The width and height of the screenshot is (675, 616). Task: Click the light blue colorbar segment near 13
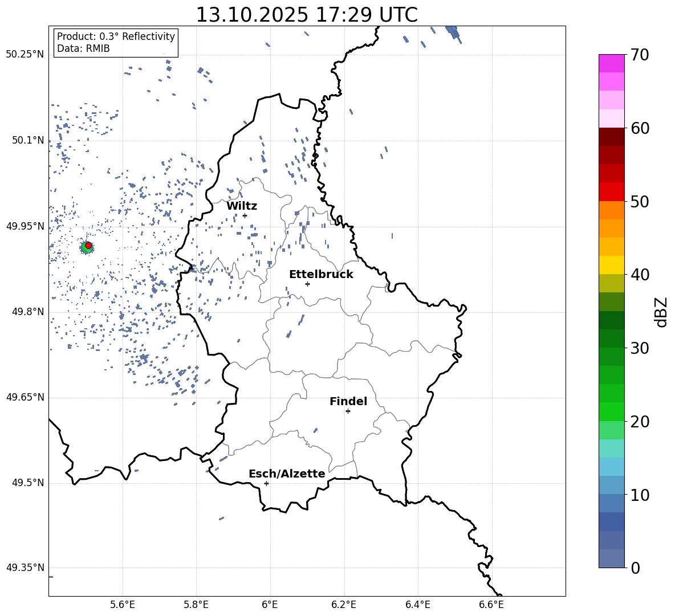click(612, 467)
